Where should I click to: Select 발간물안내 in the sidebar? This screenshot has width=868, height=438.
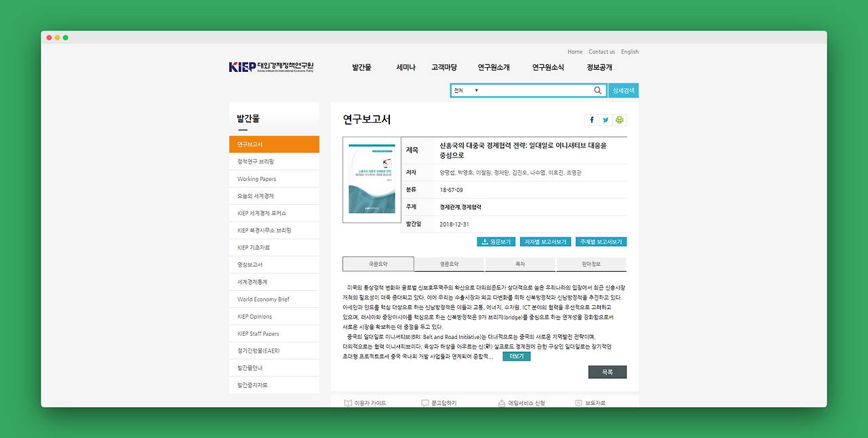point(274,367)
